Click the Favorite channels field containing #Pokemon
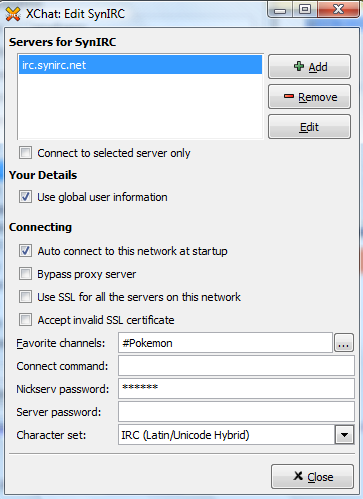The height and width of the screenshot is (499, 363). click(x=225, y=343)
